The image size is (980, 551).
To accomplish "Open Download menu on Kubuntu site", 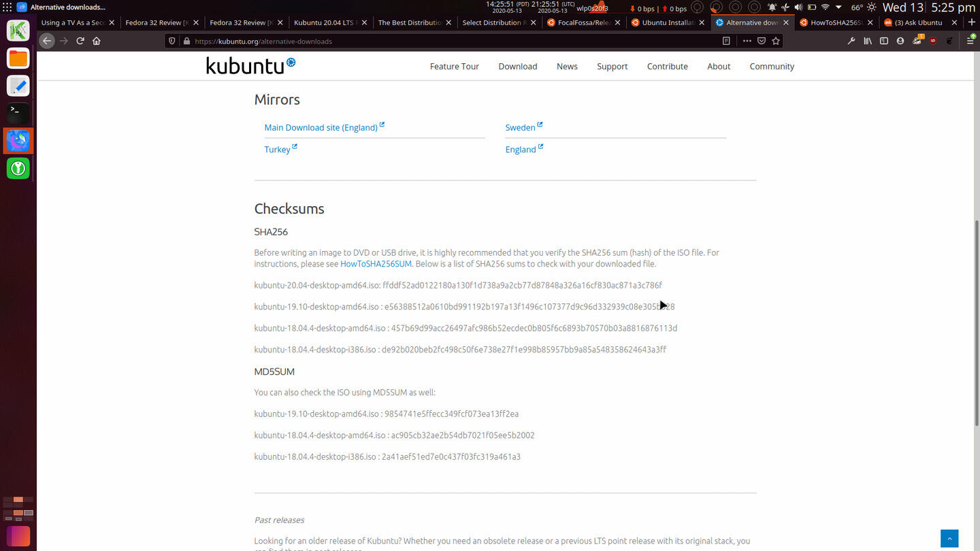I will (x=517, y=66).
